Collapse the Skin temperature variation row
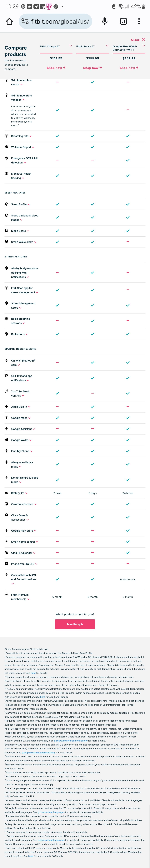The width and height of the screenshot is (150, 868). [x=24, y=100]
